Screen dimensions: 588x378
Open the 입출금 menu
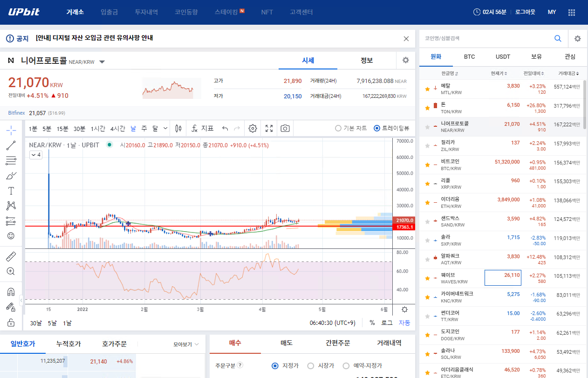pos(109,12)
